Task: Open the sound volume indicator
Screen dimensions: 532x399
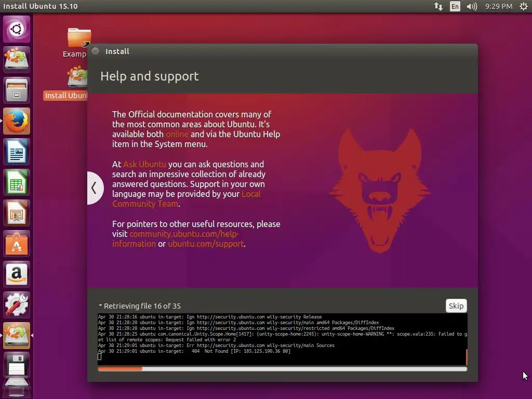Action: click(x=472, y=6)
